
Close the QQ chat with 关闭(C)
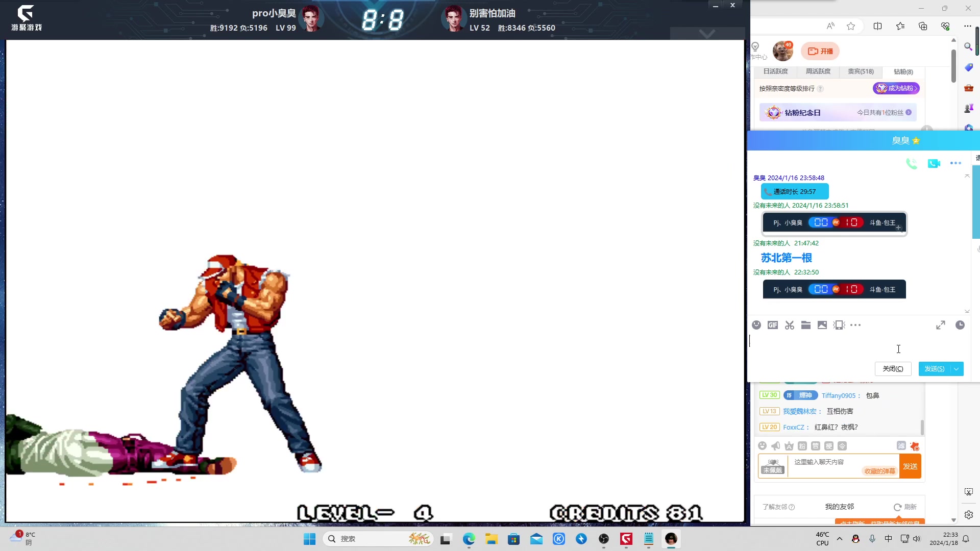(x=893, y=369)
